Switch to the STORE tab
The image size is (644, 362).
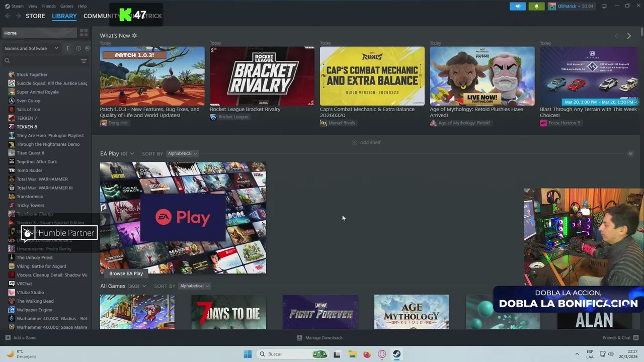click(35, 16)
